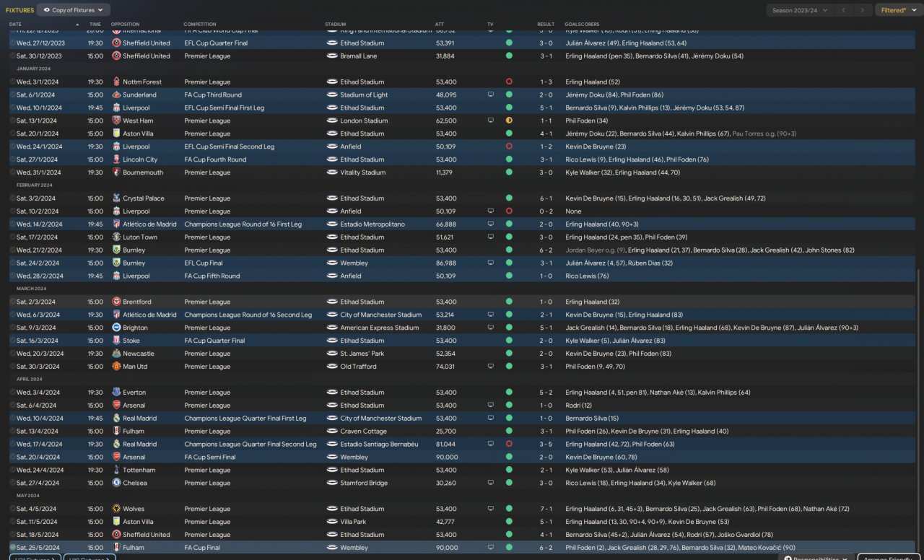This screenshot has width=924, height=560.
Task: Go to the next season with the right arrow
Action: [863, 10]
